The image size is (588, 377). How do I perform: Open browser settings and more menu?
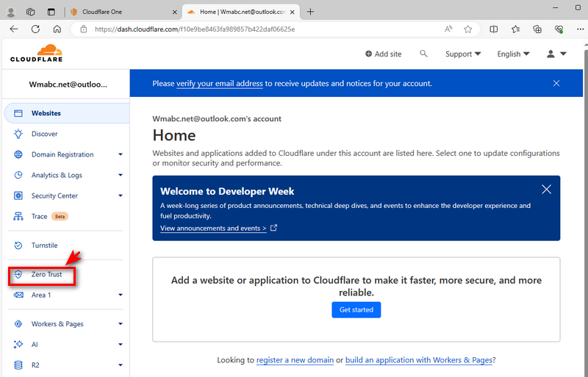[580, 29]
